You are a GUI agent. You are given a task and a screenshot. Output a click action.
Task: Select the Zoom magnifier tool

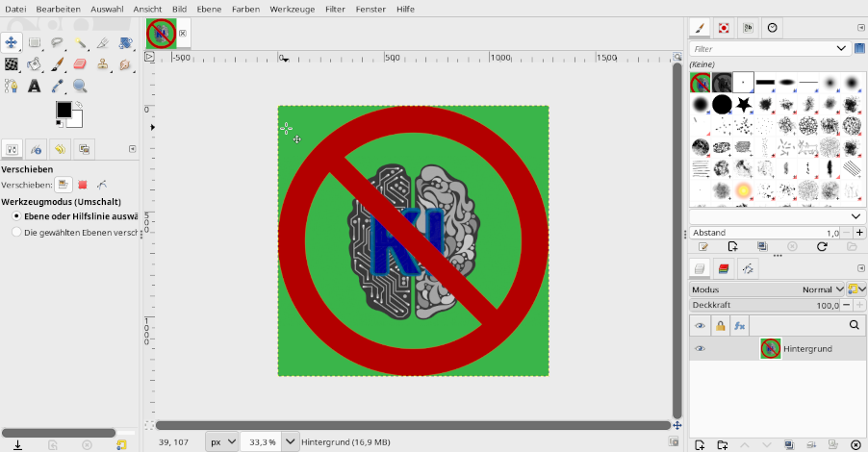pos(80,87)
